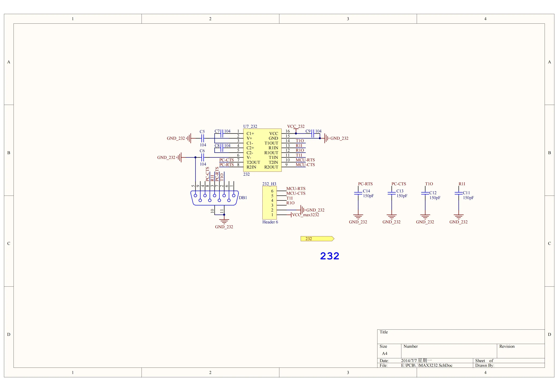
Task: Click R1OUT pin name inside IC
Action: [x=271, y=153]
